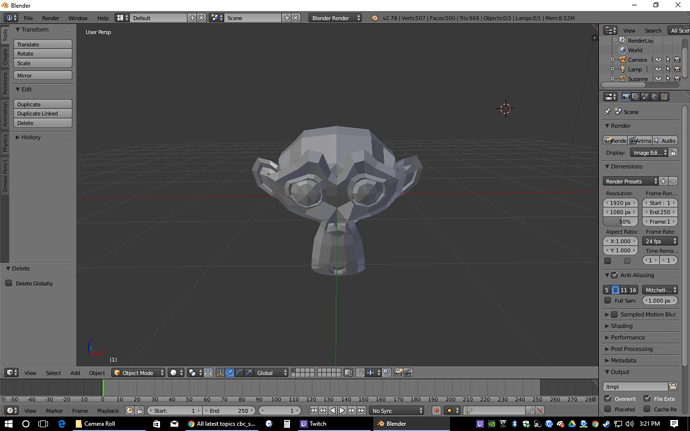Open the Texture properties tab icon
The height and width of the screenshot is (431, 690).
[664, 96]
